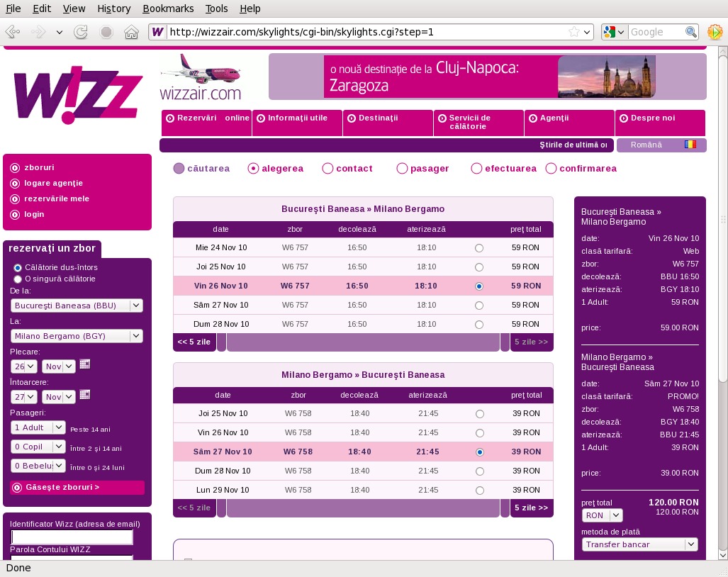
Task: Open Plecare day dropdown showing 26
Action: (x=23, y=366)
